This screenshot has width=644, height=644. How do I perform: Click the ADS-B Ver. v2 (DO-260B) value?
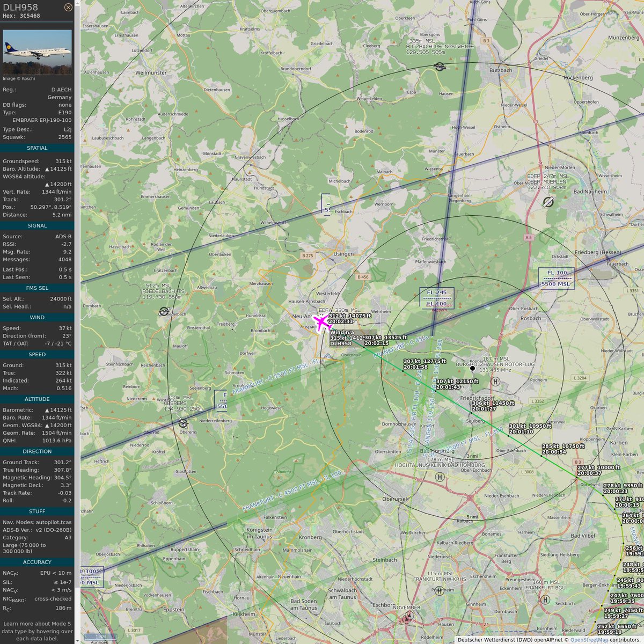54,530
